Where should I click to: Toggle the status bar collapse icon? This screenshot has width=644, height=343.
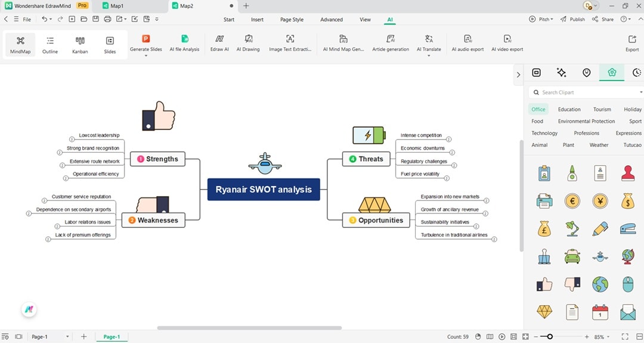(639, 336)
